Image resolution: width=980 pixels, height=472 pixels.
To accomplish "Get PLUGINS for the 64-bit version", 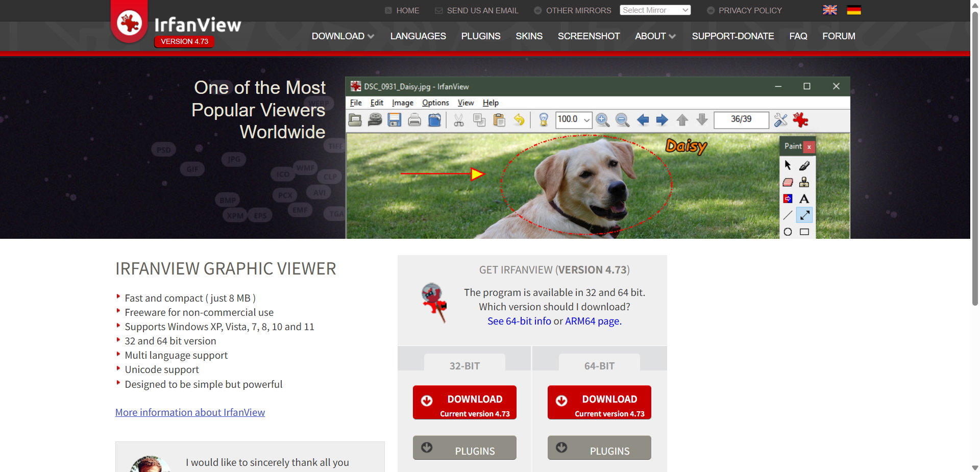I will (x=599, y=448).
